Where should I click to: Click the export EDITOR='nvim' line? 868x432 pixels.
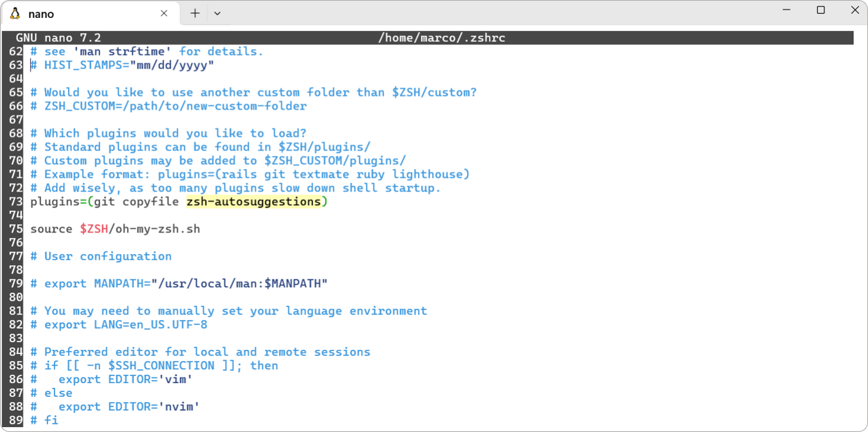[128, 406]
